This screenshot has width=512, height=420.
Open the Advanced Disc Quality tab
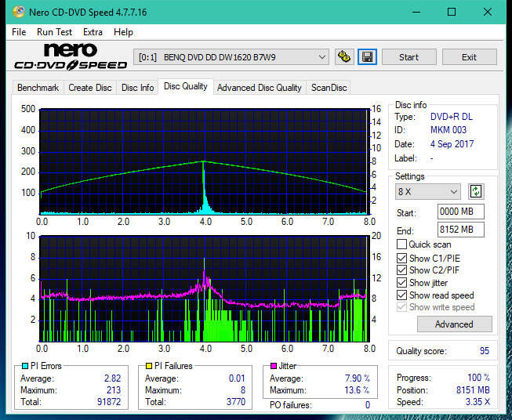click(x=260, y=88)
